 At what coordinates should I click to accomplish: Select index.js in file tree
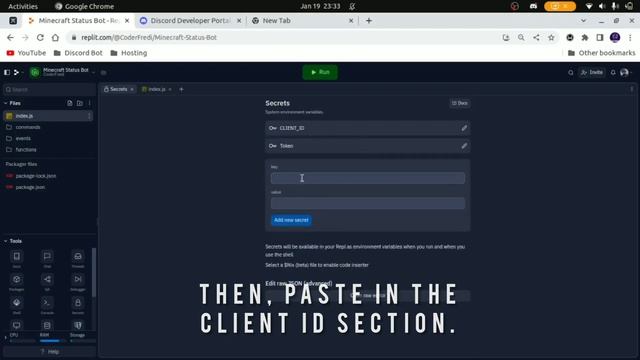pos(48,116)
